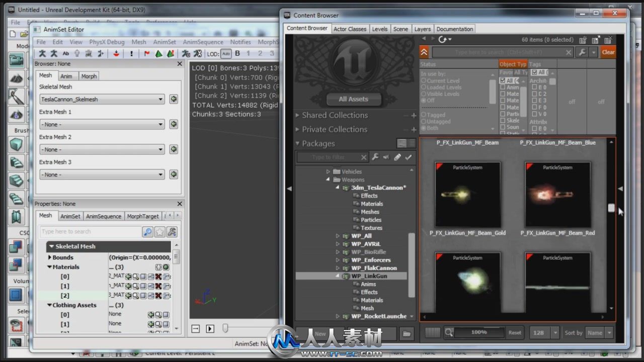Click the play button under the AnimSet viewport
The image size is (644, 362).
(210, 329)
